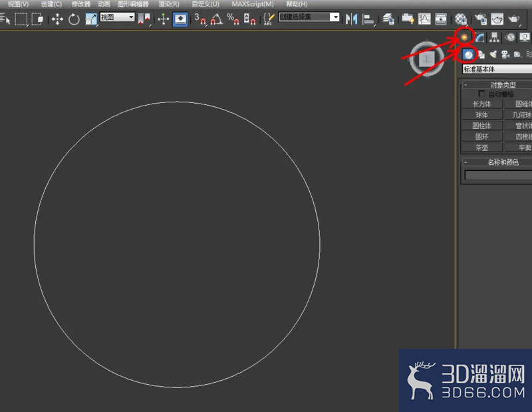Click the object name input field
Image resolution: width=532 pixels, height=412 pixels.
coord(498,175)
